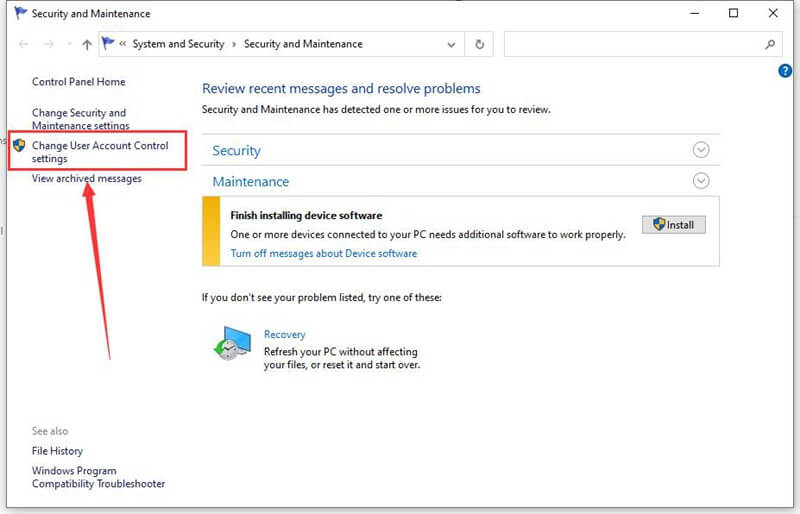
Task: Go up one level with the up arrow
Action: 87,44
